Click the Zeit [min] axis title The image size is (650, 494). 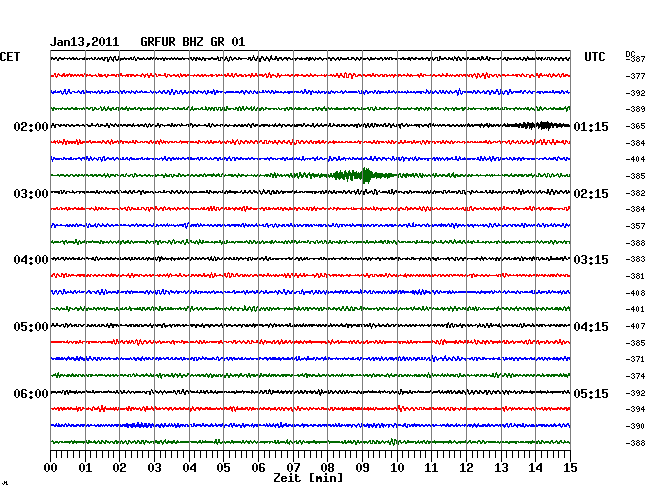tap(308, 478)
